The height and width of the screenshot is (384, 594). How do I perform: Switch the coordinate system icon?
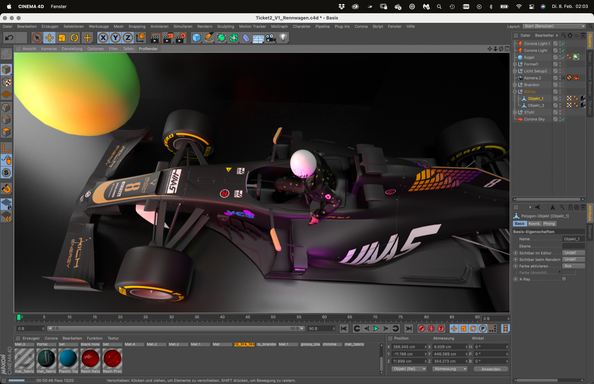[x=141, y=37]
